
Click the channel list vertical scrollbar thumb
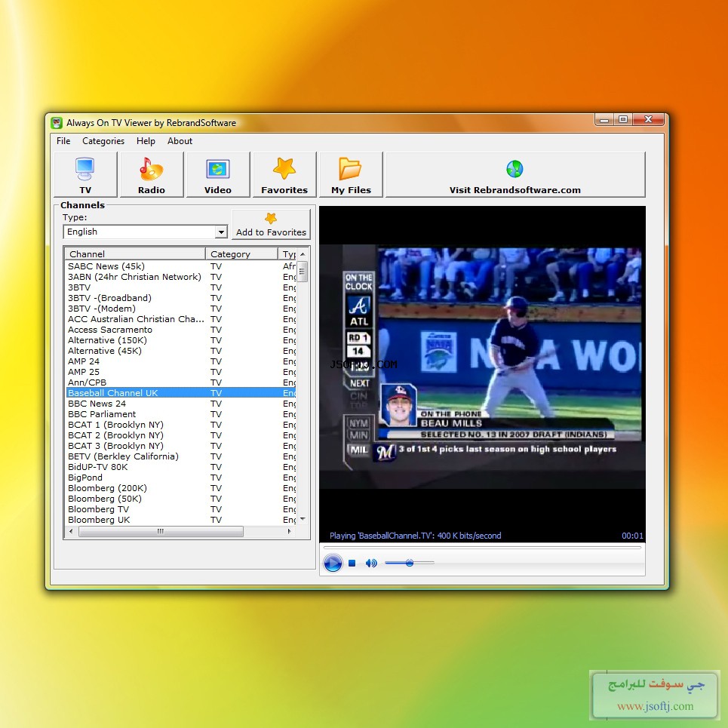pos(303,272)
